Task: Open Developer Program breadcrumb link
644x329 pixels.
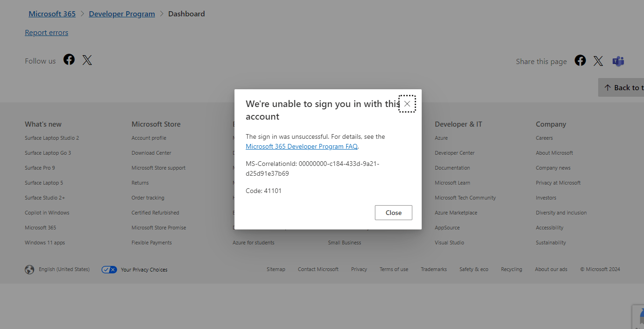Action: [122, 14]
